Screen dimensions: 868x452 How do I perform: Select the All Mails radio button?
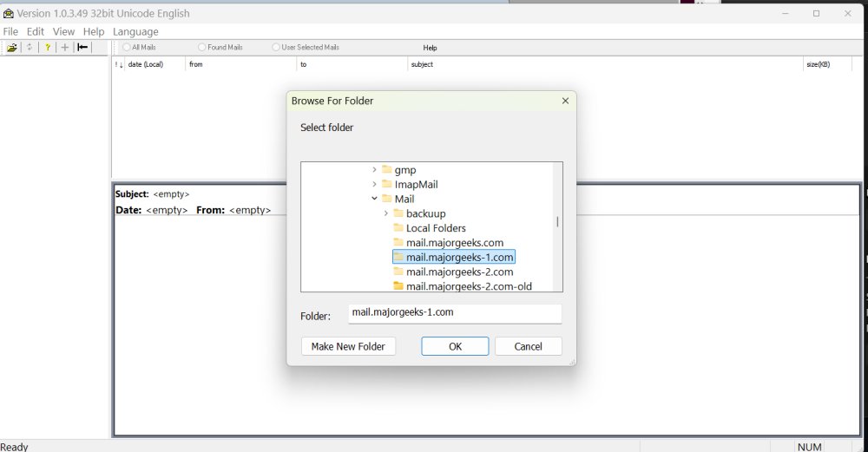(x=127, y=48)
